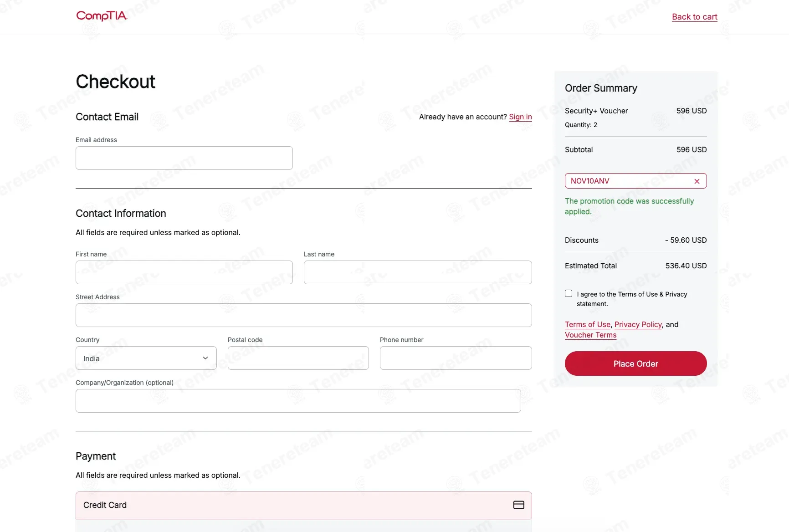Open the Terms of Use link

point(587,325)
